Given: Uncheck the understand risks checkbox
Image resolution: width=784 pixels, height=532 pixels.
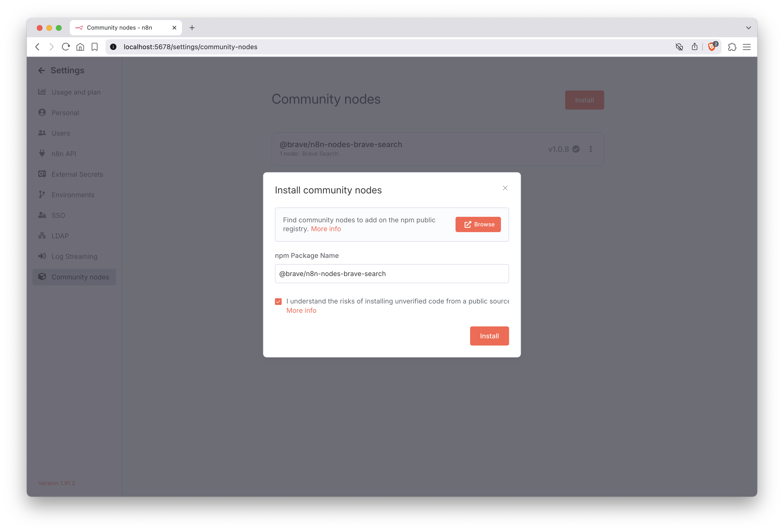Looking at the screenshot, I should click(x=278, y=301).
